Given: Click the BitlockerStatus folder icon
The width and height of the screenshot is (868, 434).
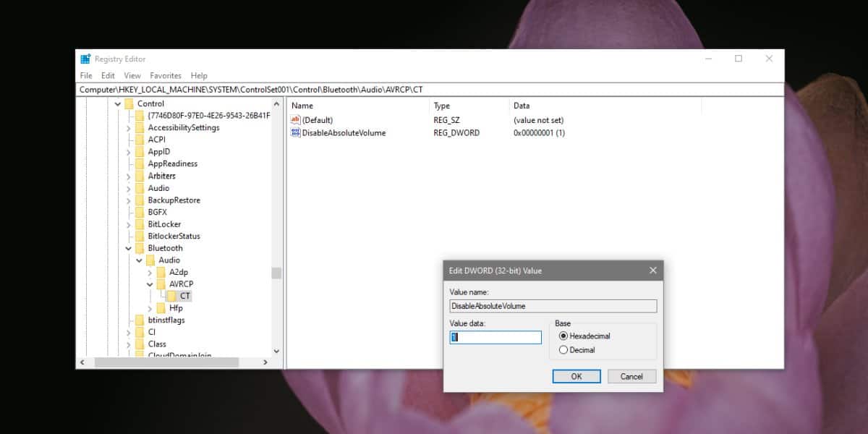Looking at the screenshot, I should point(140,236).
